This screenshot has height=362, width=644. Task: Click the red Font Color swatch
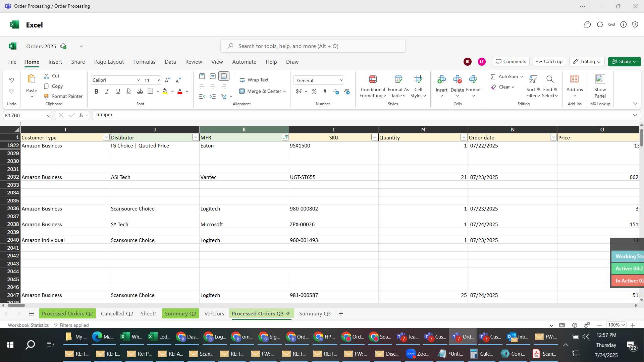[180, 91]
